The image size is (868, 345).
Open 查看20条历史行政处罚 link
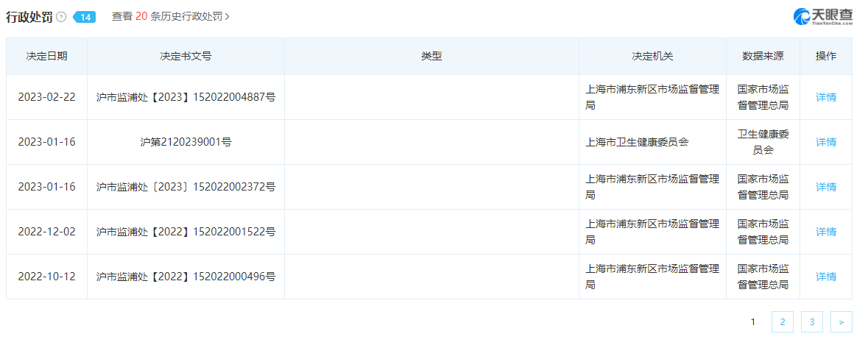(167, 16)
